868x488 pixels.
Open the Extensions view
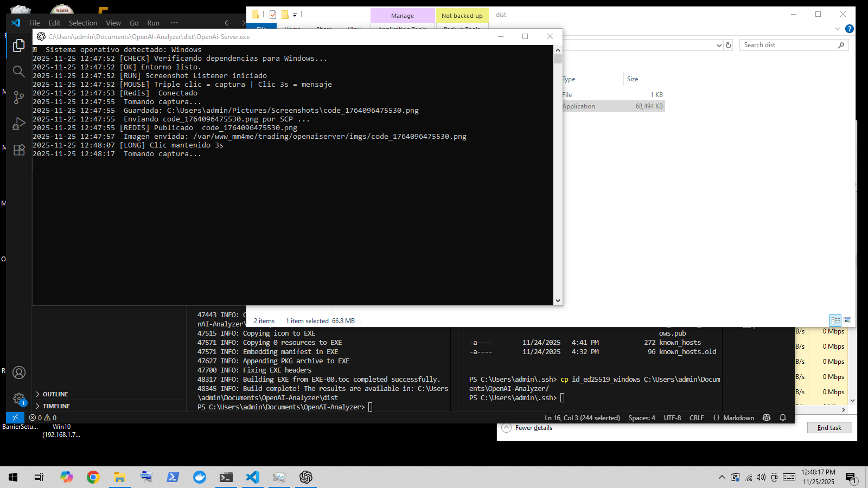[x=19, y=150]
